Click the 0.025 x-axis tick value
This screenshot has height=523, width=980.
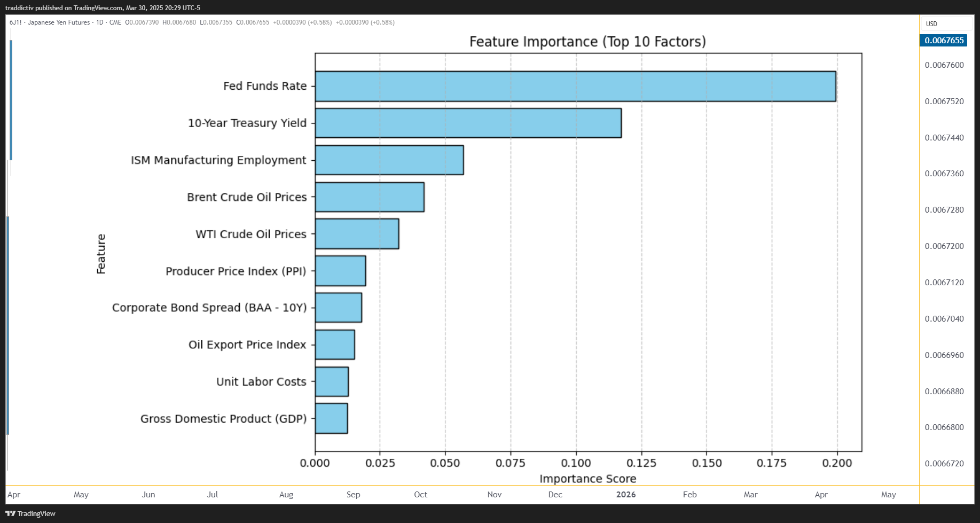(380, 463)
